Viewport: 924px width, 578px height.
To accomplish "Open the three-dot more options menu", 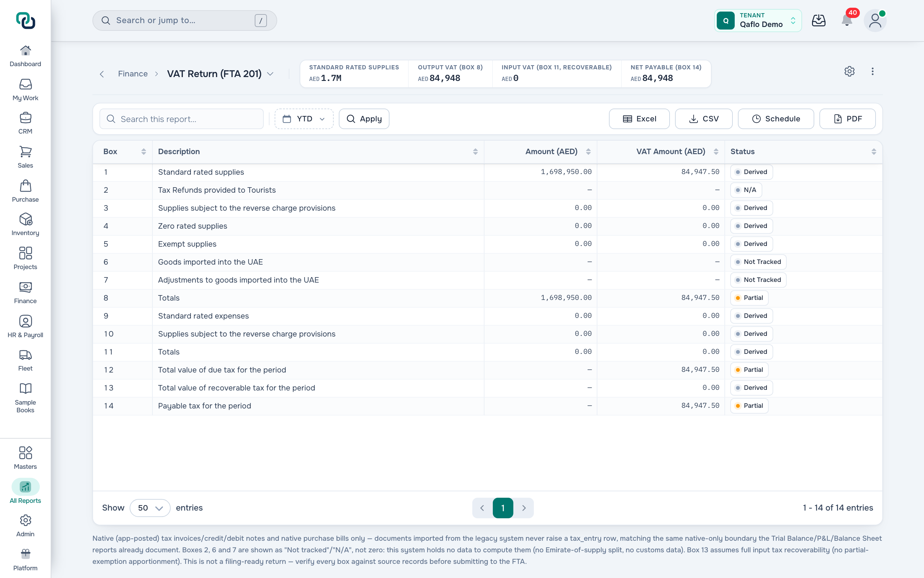I will (872, 72).
